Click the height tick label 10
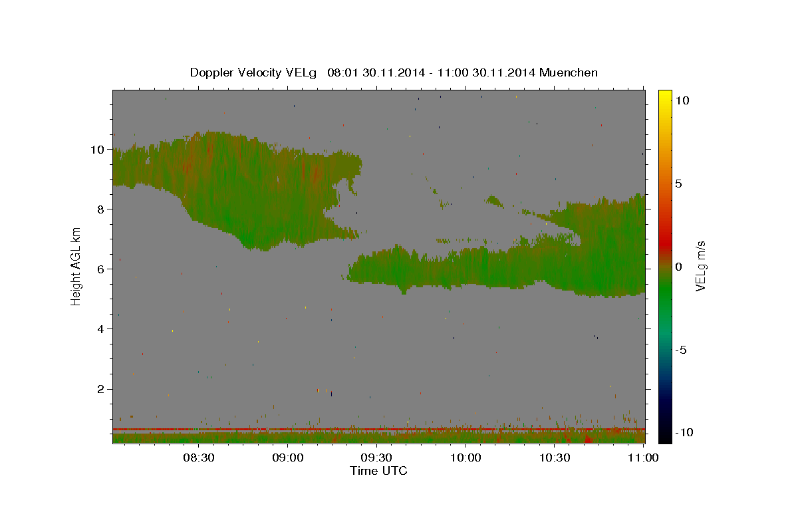The height and width of the screenshot is (532, 798). click(98, 150)
